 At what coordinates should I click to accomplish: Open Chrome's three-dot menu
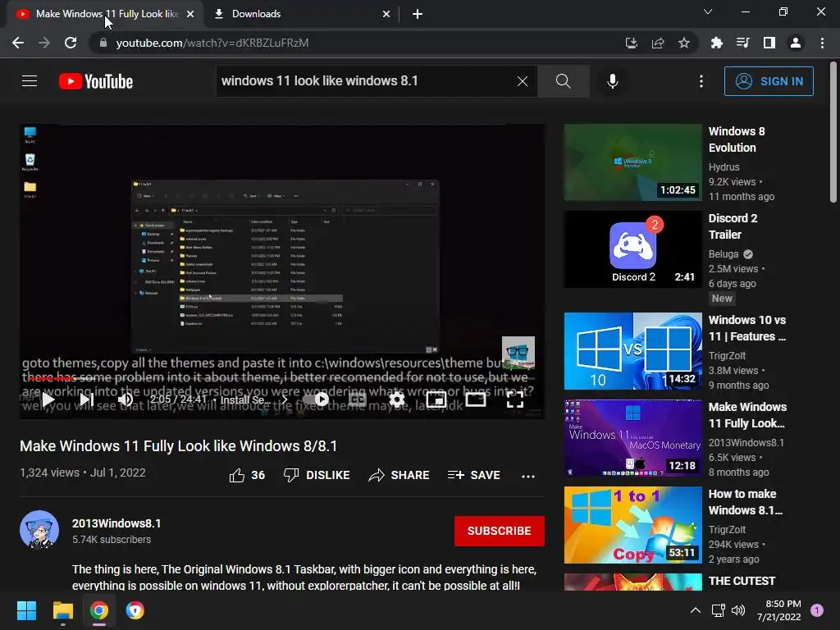coord(822,43)
